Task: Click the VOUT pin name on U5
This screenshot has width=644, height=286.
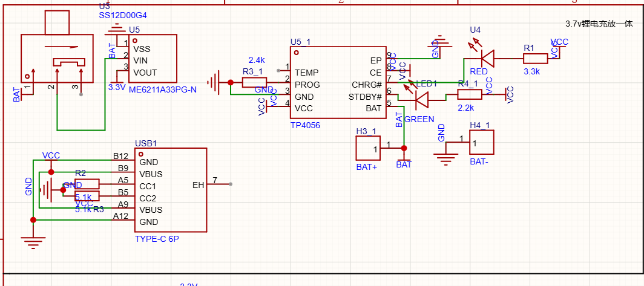Action: pos(145,73)
